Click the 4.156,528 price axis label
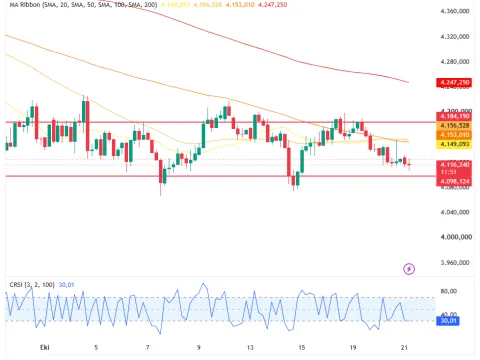The image size is (480, 360). (454, 126)
